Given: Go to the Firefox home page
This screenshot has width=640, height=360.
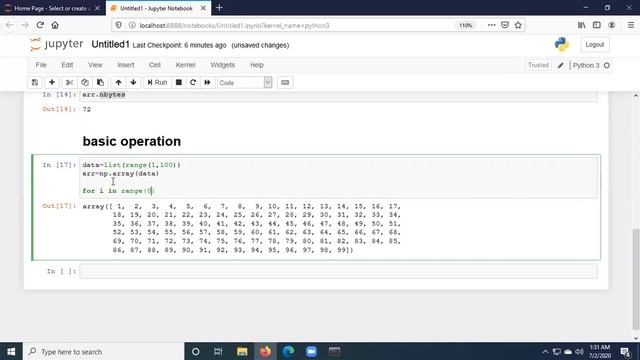Looking at the screenshot, I should 55,25.
